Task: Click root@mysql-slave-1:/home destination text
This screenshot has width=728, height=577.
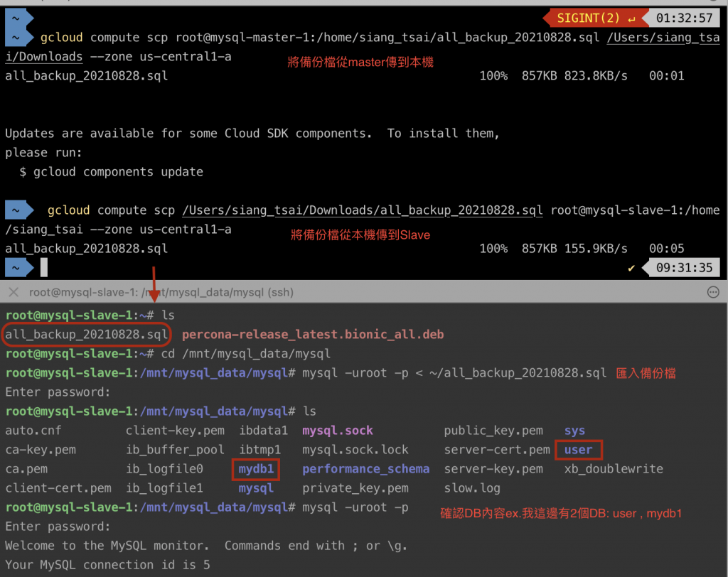Action: pos(635,210)
